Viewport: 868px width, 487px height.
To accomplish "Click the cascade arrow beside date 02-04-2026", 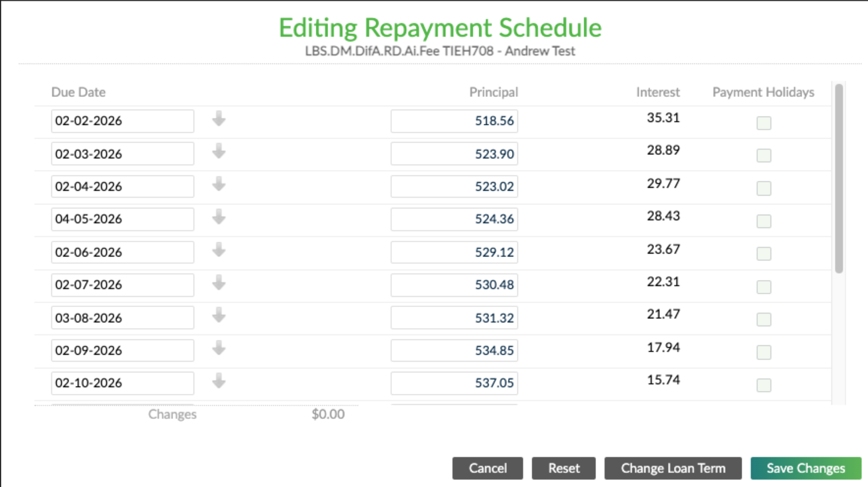I will pyautogui.click(x=218, y=186).
